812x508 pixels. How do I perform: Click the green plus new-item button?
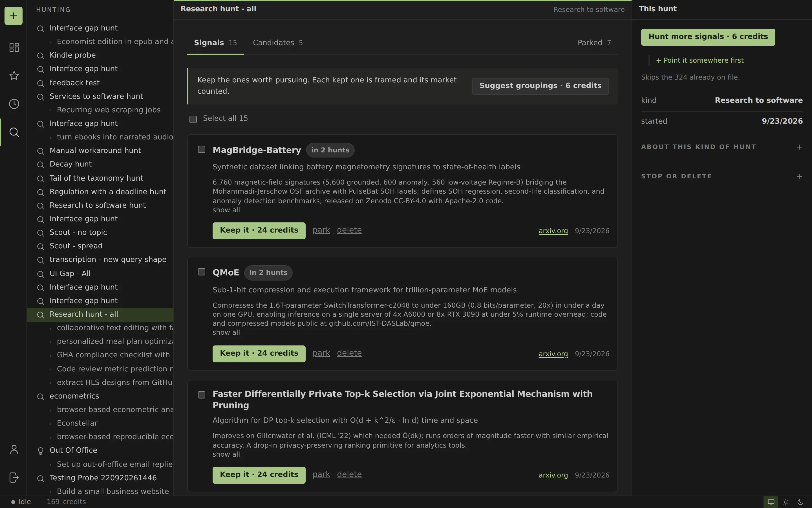(14, 16)
